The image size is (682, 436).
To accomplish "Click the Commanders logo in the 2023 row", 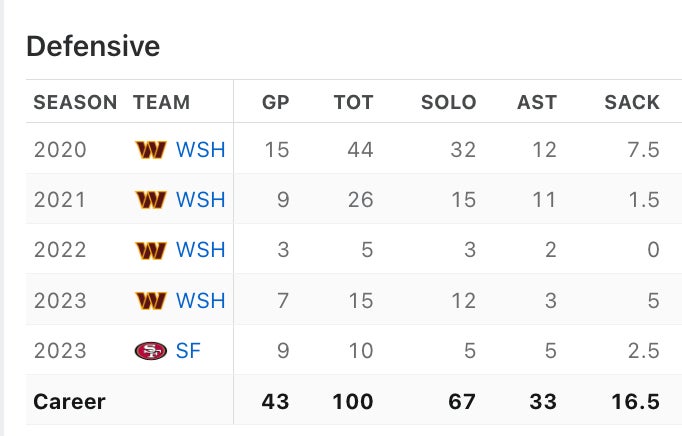I will tap(150, 300).
